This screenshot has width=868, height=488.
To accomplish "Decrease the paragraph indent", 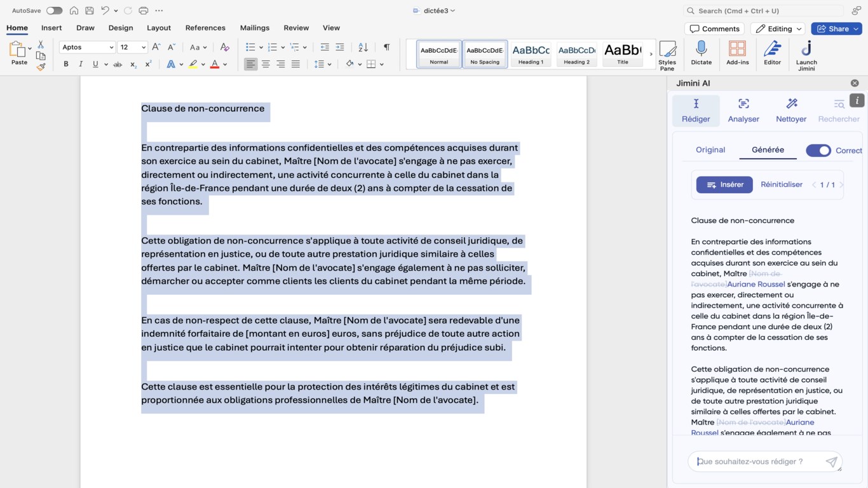I will 325,47.
